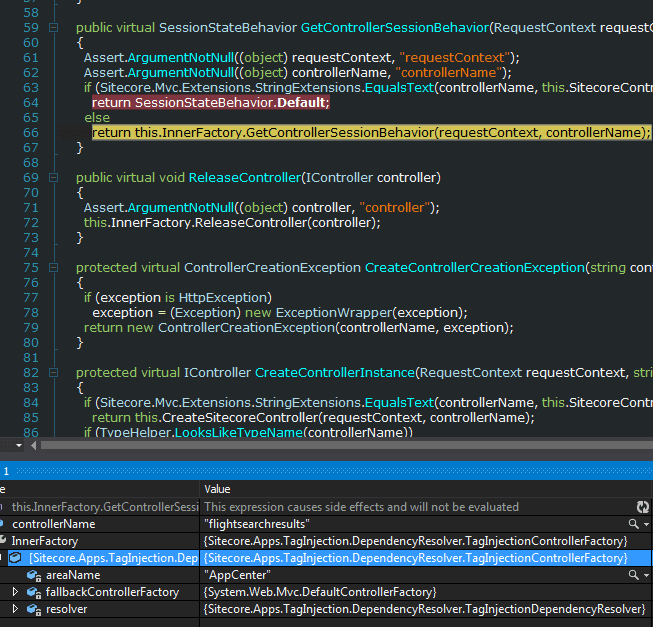The width and height of the screenshot is (653, 627).
Task: Open the text visualizer magnifier for controllerName
Action: [x=633, y=524]
